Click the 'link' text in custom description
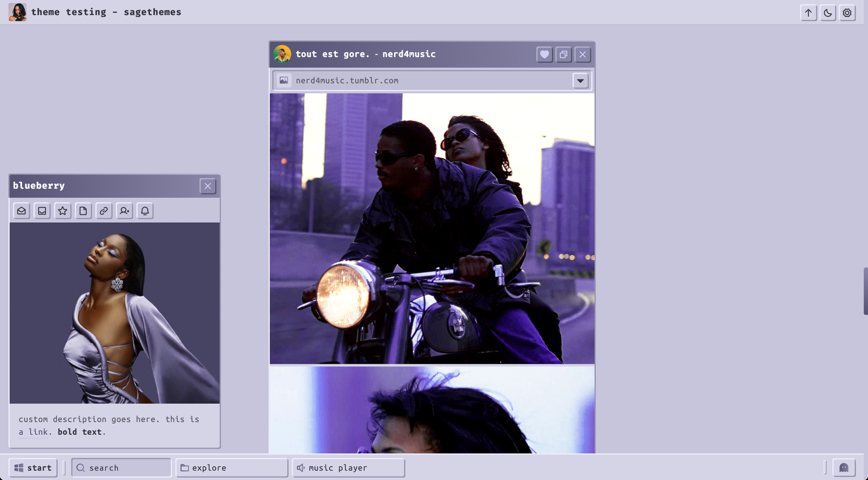Image resolution: width=868 pixels, height=480 pixels. (x=38, y=432)
